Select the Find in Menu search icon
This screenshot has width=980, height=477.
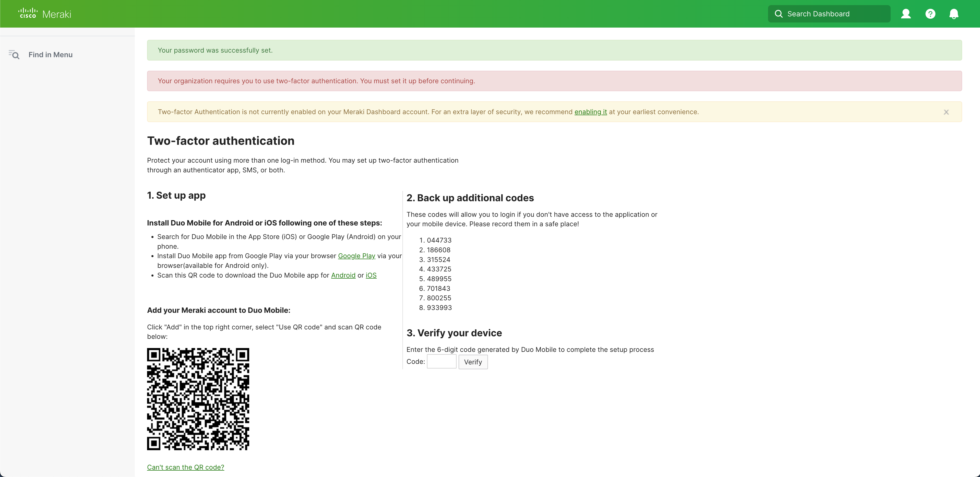14,55
